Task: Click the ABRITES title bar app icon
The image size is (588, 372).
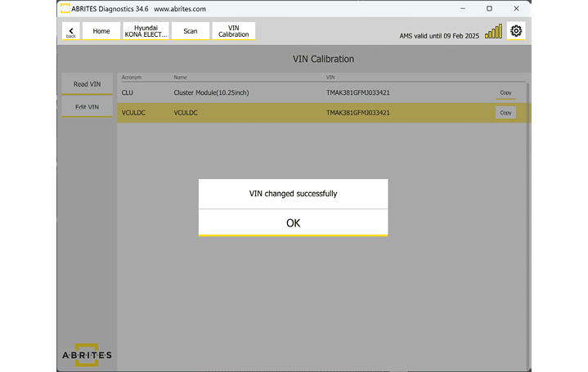Action: [x=65, y=8]
